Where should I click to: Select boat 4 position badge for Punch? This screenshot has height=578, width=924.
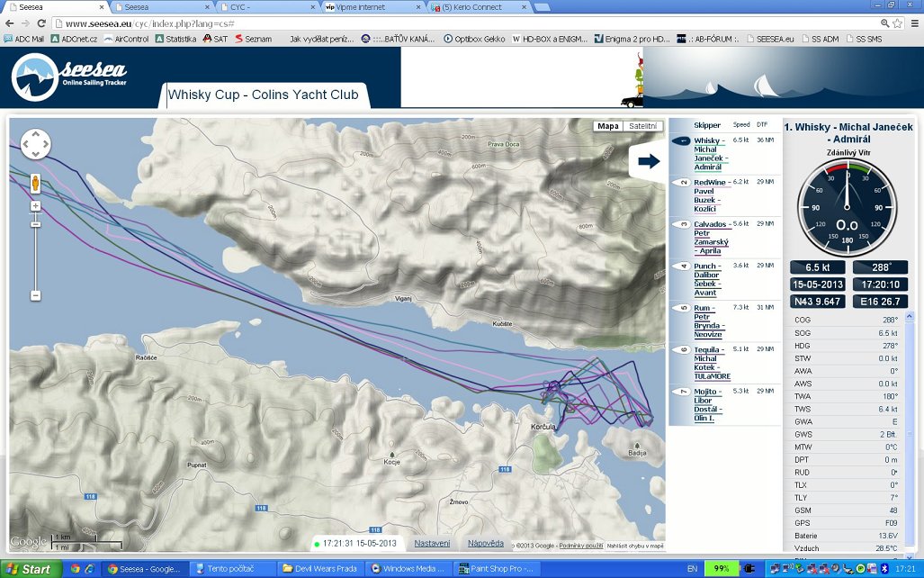point(684,266)
